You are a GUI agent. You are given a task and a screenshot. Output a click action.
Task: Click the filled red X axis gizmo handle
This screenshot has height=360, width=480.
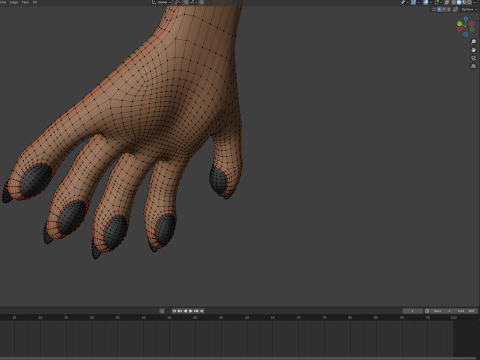point(460,29)
